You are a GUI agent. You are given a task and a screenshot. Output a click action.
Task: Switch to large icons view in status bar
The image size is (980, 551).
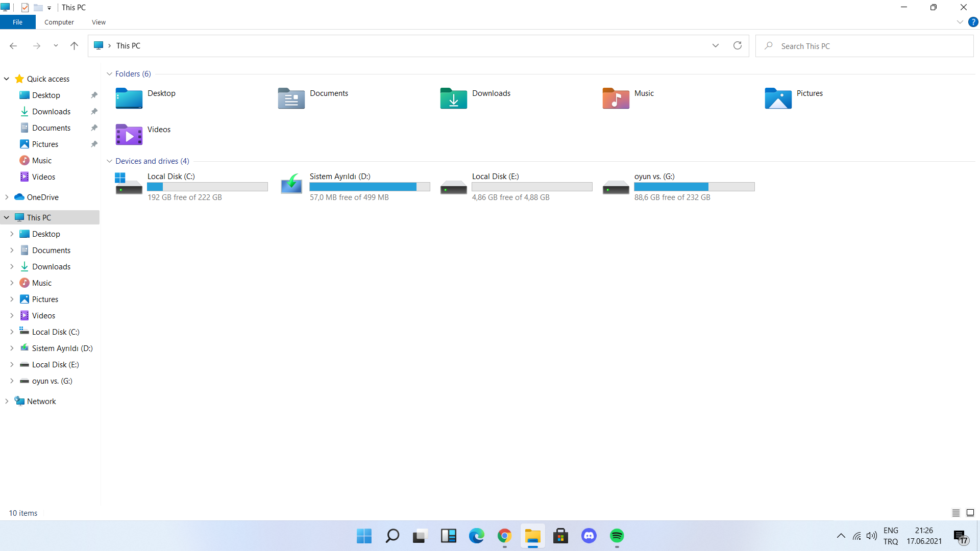tap(970, 513)
